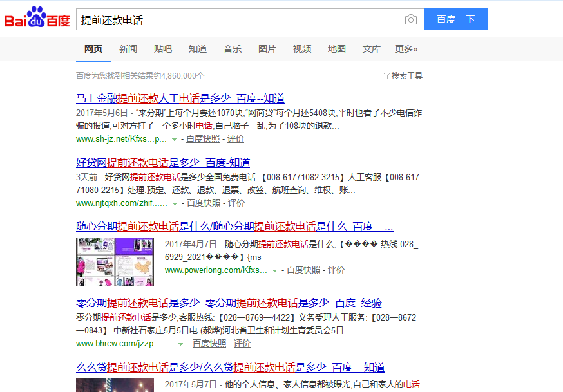Click the Baidu logo
563x392 pixels.
pos(37,17)
